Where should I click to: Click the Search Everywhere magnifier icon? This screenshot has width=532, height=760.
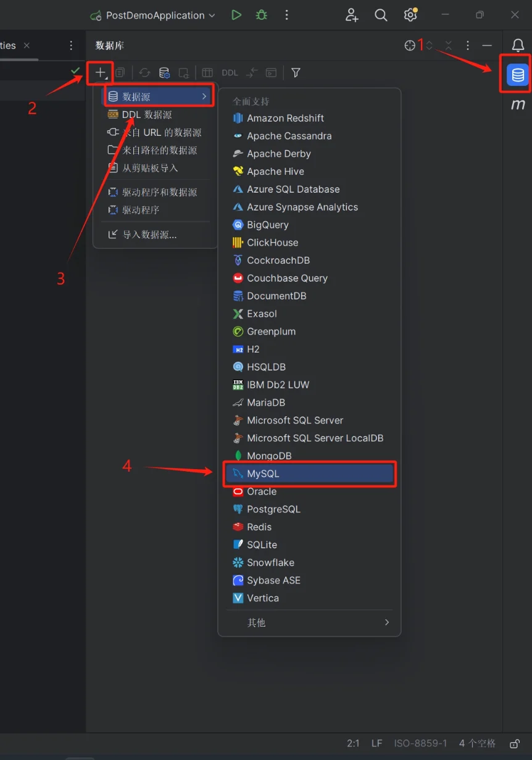(x=381, y=15)
